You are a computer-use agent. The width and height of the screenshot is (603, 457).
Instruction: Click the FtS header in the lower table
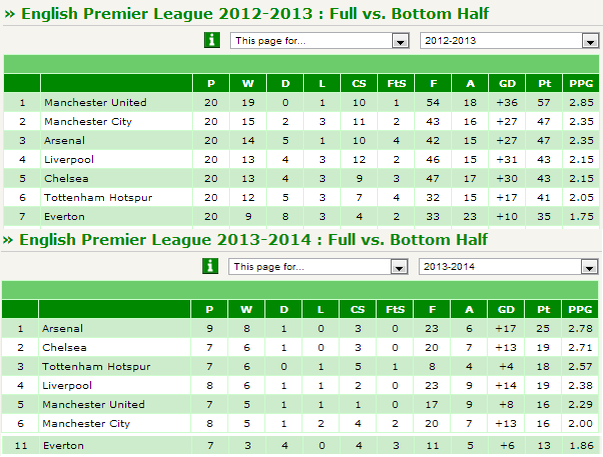pos(395,309)
